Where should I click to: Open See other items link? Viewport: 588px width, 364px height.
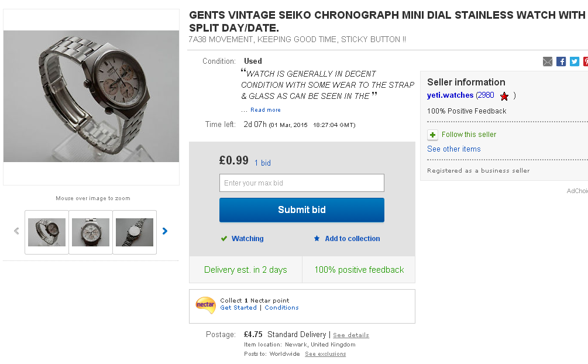tap(454, 149)
